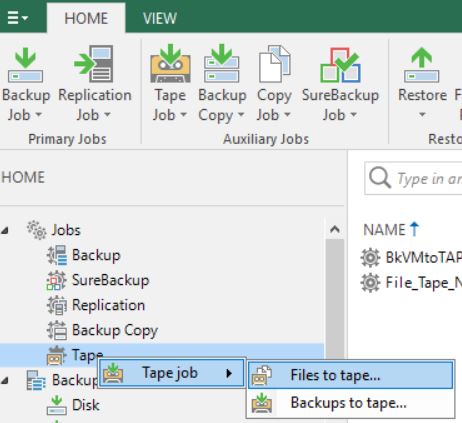The width and height of the screenshot is (462, 423).
Task: Click the Disk tree node icon
Action: 56,405
